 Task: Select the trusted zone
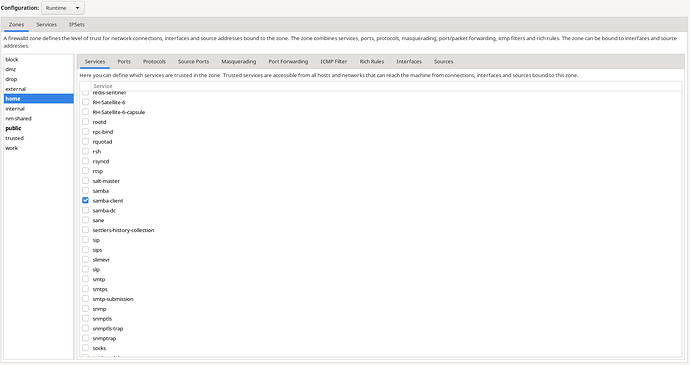click(39, 138)
